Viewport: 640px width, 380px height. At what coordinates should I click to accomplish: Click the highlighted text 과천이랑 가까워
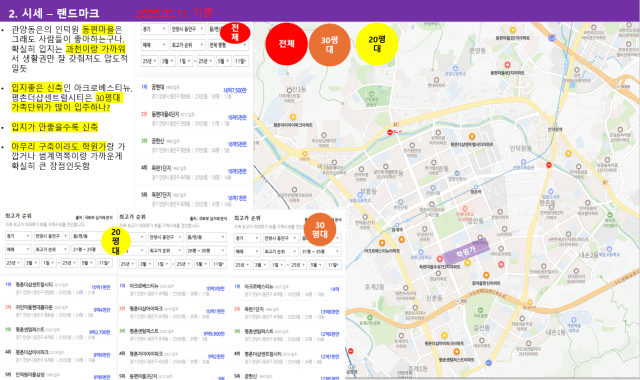point(96,49)
